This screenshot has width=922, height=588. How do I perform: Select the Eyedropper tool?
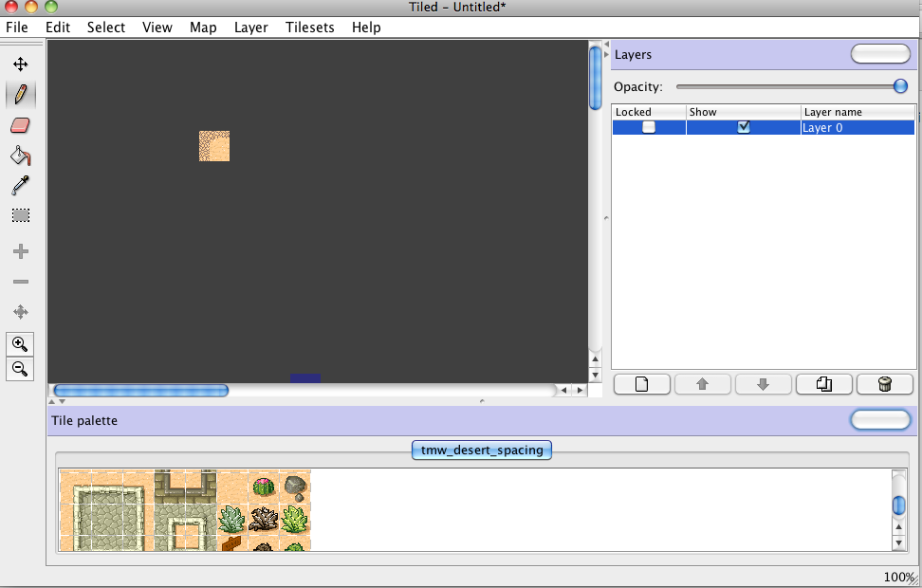coord(21,185)
